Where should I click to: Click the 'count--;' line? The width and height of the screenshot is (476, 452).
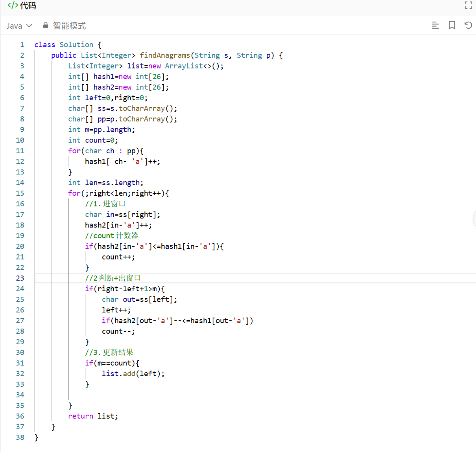(118, 331)
